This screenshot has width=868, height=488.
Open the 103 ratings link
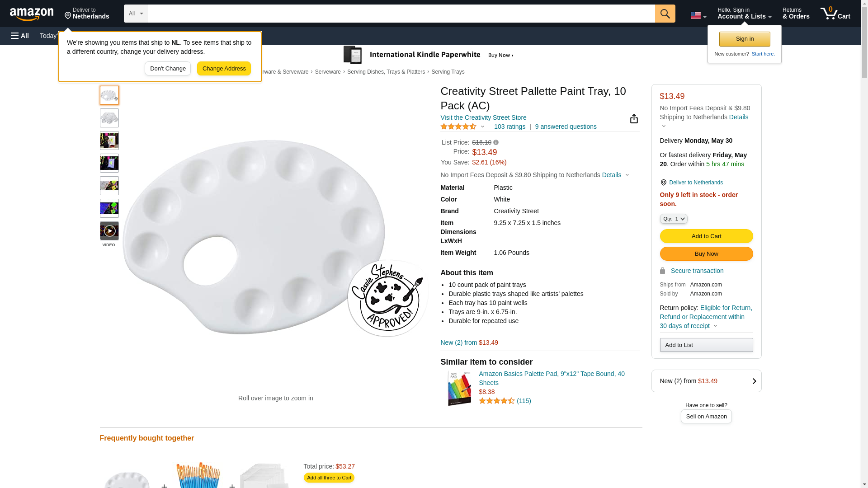tap(509, 127)
